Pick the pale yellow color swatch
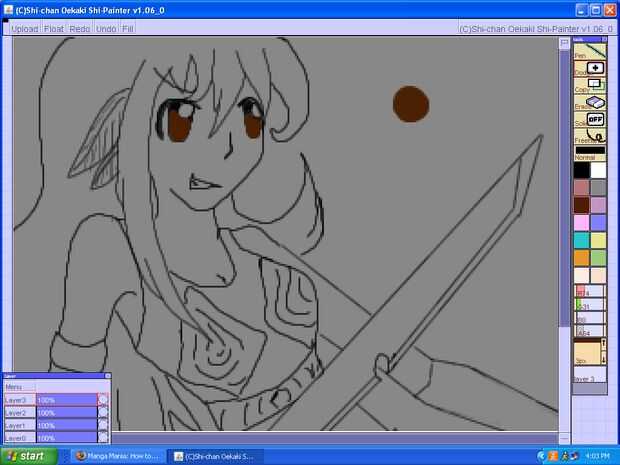This screenshot has width=620, height=465. (x=598, y=240)
